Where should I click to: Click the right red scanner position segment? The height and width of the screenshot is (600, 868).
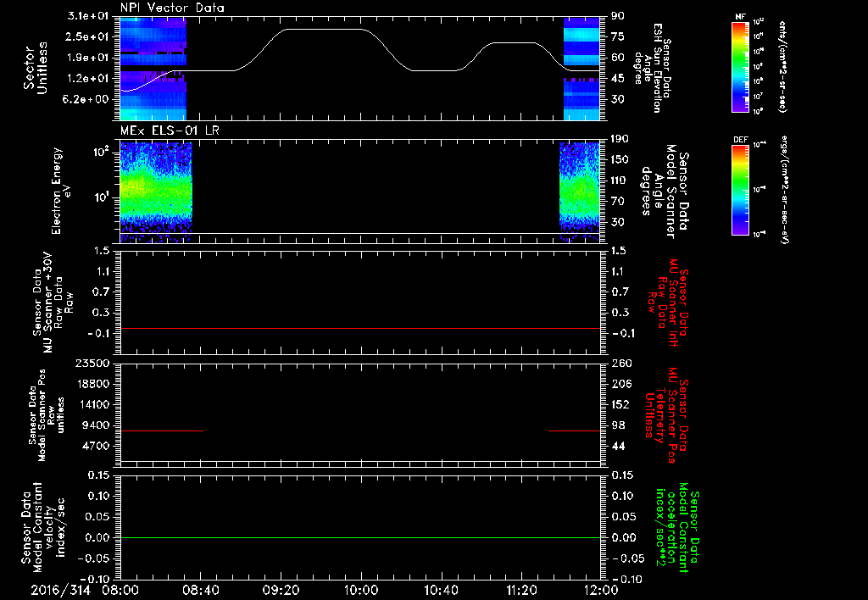pyautogui.click(x=574, y=431)
